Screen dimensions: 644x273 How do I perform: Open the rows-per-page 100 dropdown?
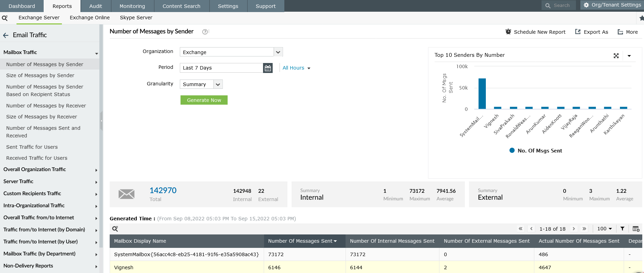604,229
